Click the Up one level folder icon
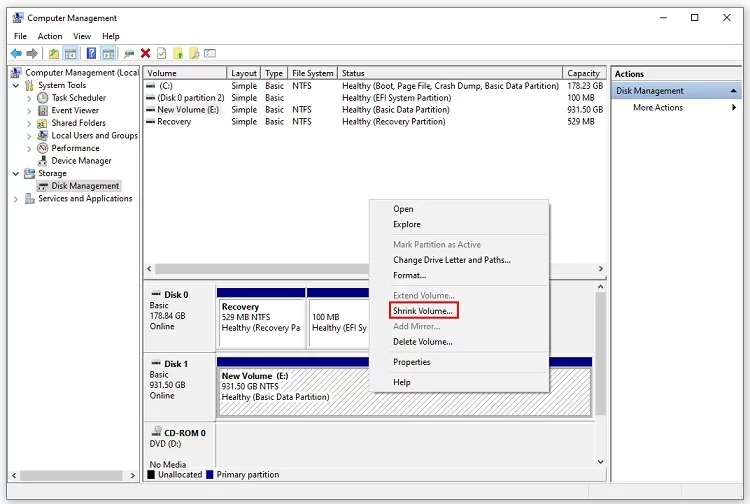This screenshot has width=750, height=504. (54, 54)
